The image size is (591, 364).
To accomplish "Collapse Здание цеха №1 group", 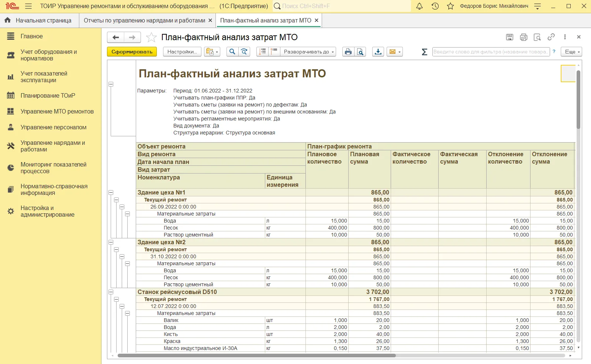I will (111, 192).
